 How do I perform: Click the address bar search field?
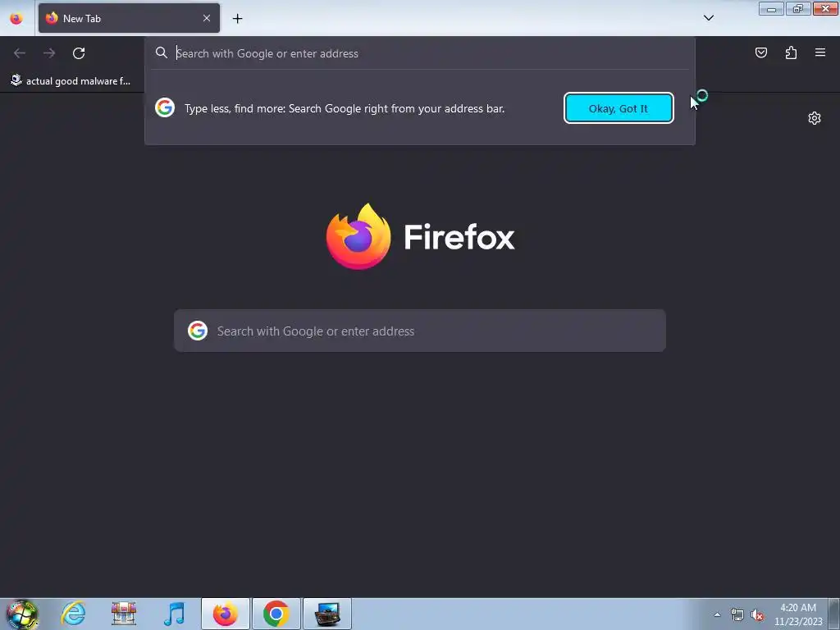[x=420, y=53]
